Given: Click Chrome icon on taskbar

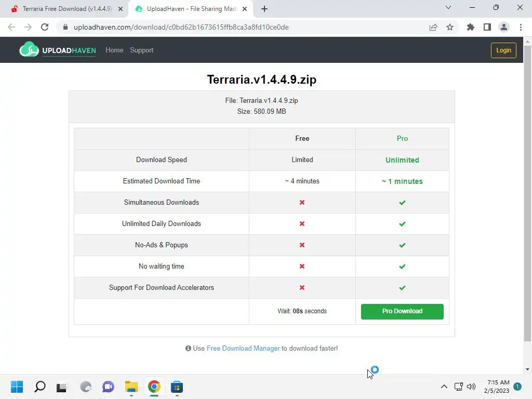Looking at the screenshot, I should [x=154, y=387].
